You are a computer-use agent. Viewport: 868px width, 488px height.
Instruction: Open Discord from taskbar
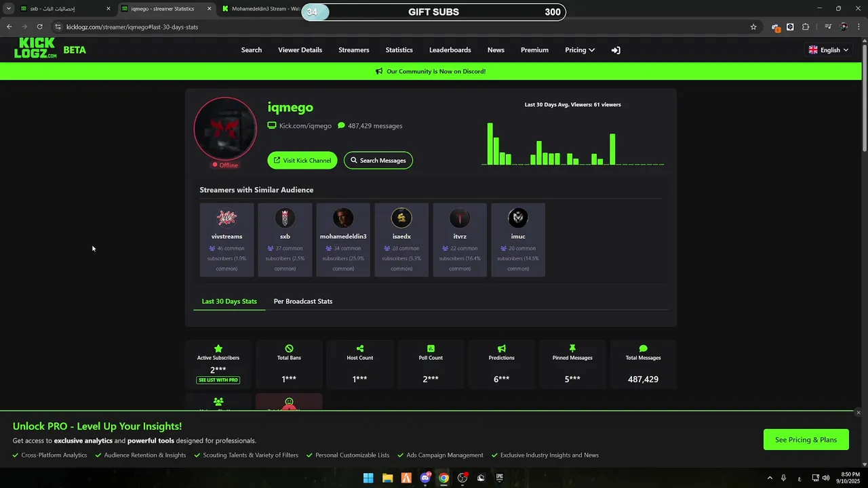(x=425, y=478)
